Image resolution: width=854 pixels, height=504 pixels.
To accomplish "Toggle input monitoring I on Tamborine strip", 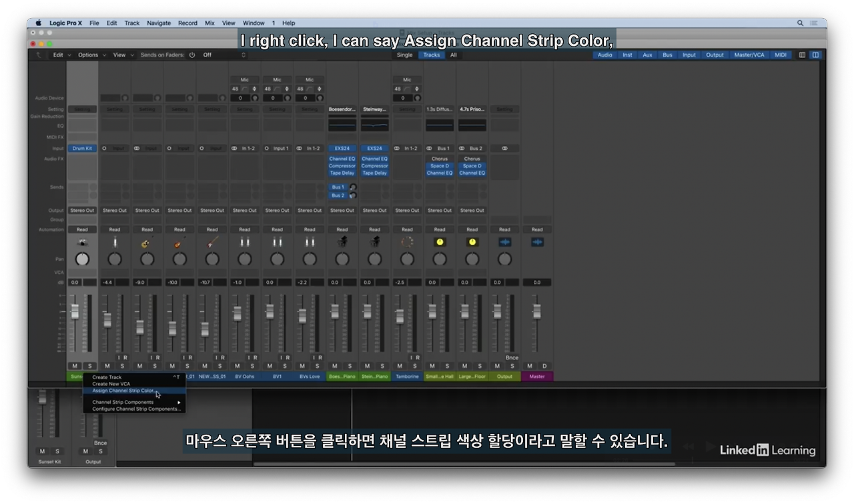I will (x=412, y=358).
